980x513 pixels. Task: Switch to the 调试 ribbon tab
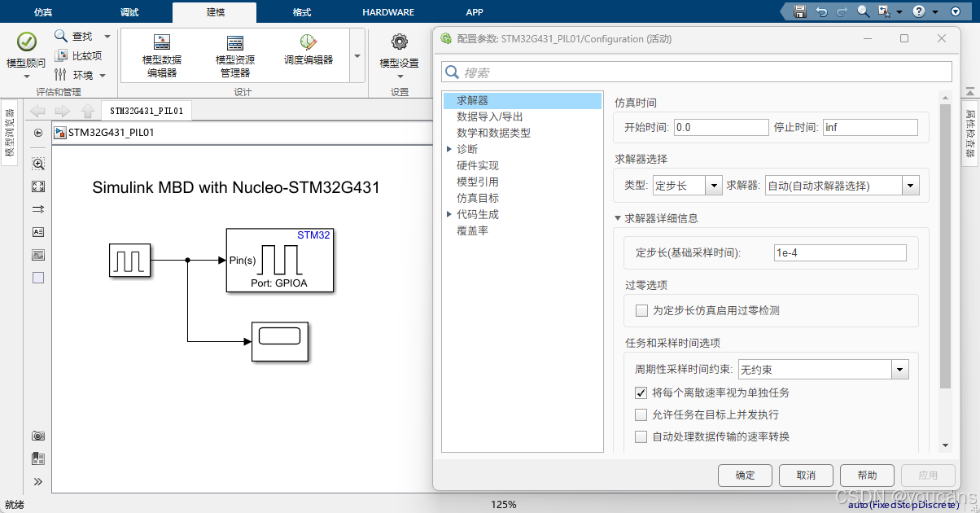click(129, 12)
